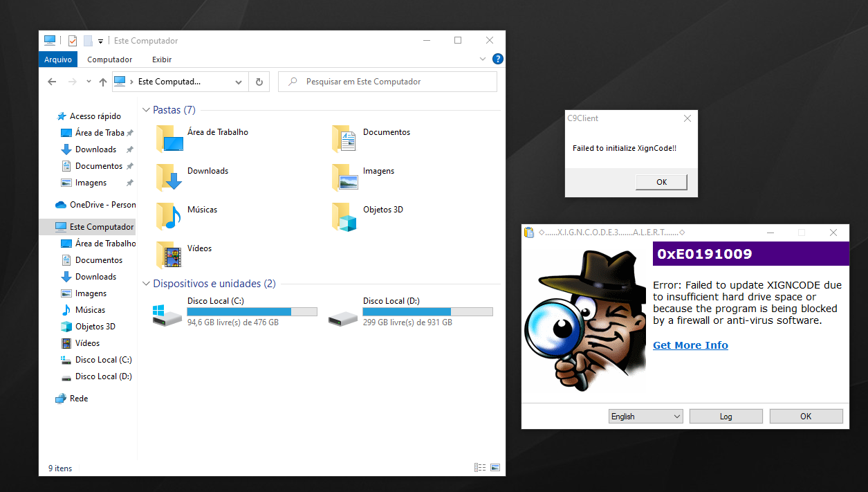
Task: Open the Exibir ribbon tab
Action: [162, 60]
